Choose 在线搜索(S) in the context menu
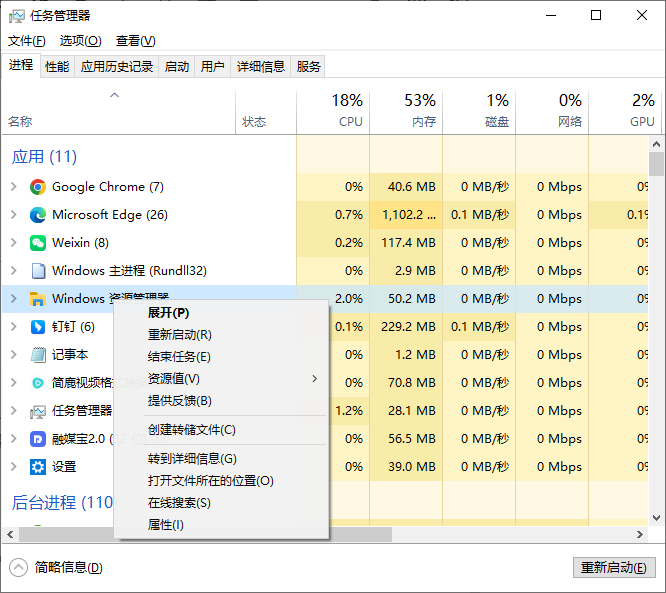 (x=221, y=503)
